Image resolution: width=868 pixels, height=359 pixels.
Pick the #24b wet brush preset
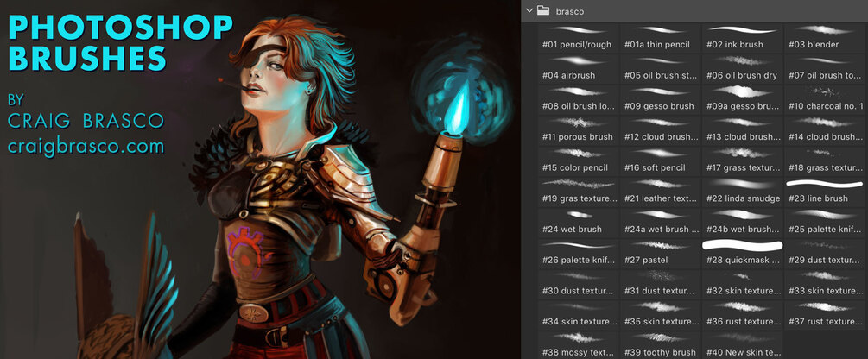pos(743,223)
